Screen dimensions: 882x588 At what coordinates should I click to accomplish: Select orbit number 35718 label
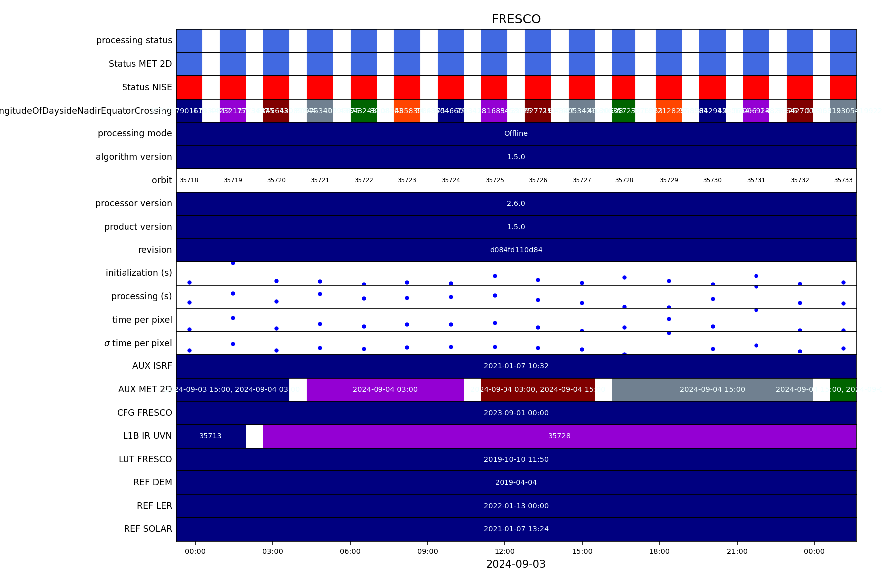[x=189, y=180]
